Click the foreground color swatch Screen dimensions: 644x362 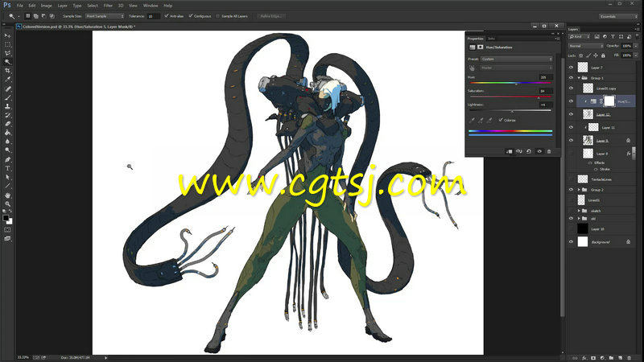coord(6,218)
